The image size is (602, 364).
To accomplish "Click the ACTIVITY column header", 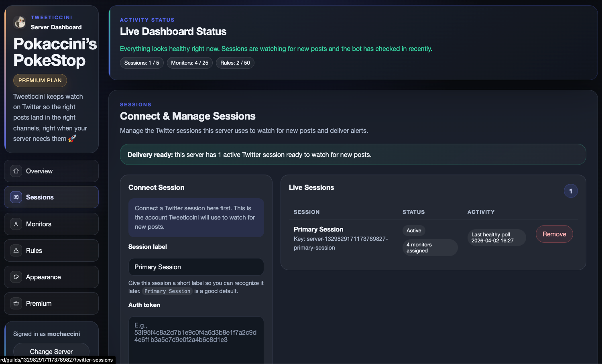I will 481,212.
